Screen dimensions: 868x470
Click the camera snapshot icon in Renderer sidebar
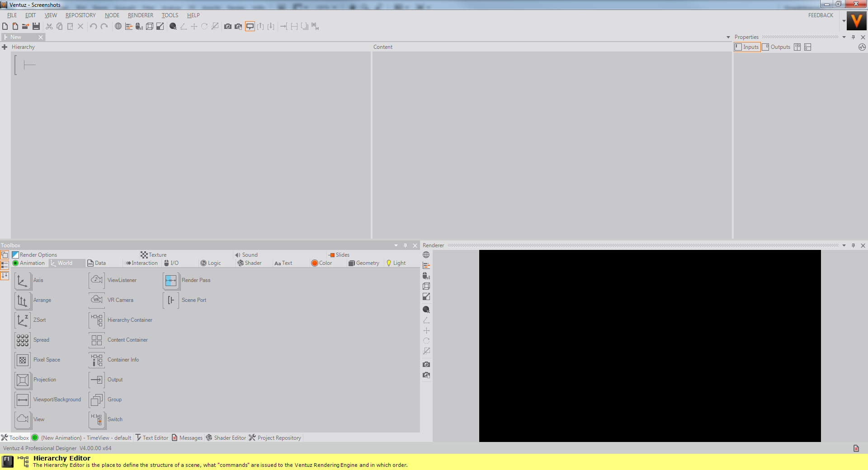pos(426,364)
